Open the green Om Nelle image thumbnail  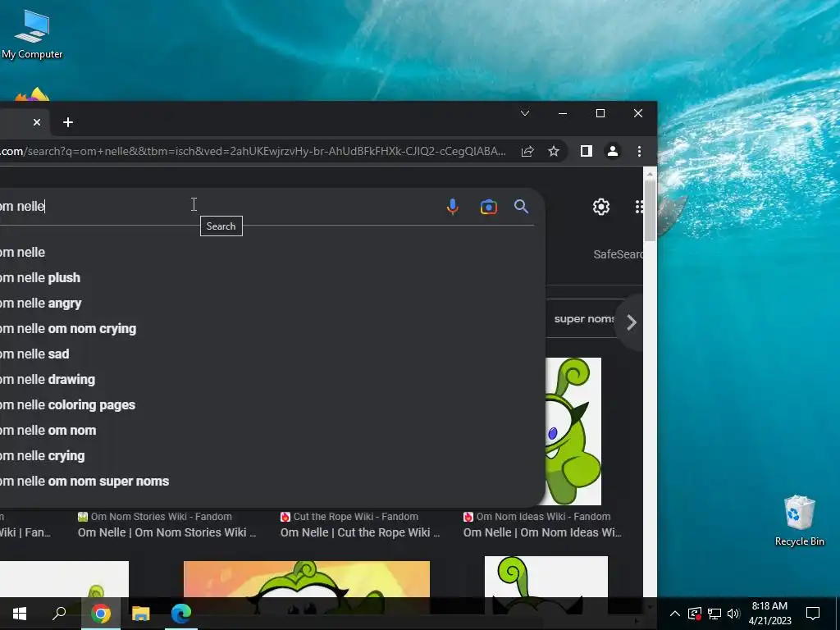573,431
